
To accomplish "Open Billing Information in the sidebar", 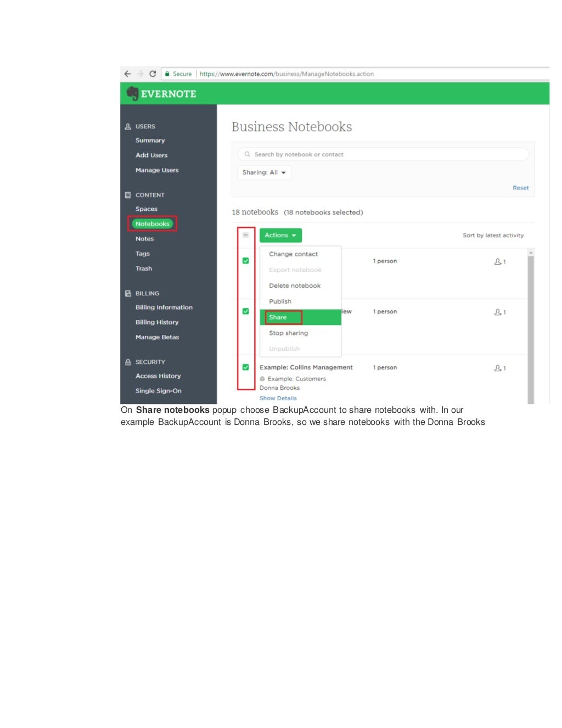I will [x=164, y=307].
